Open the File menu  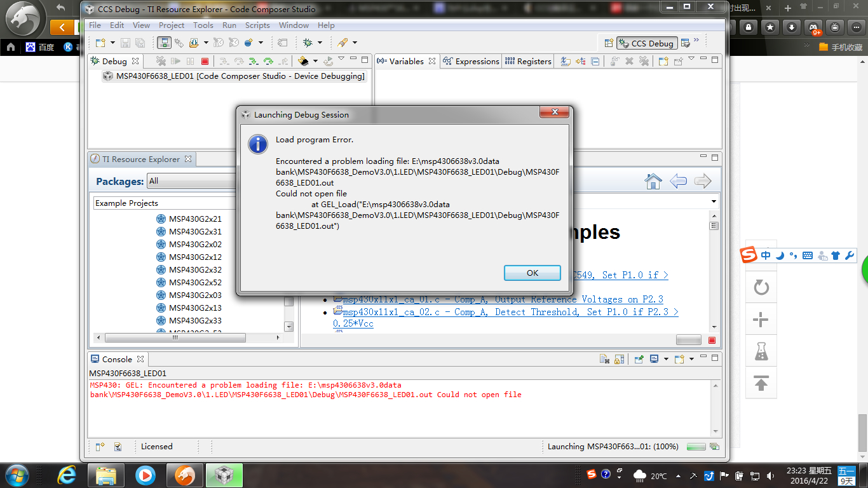(95, 25)
